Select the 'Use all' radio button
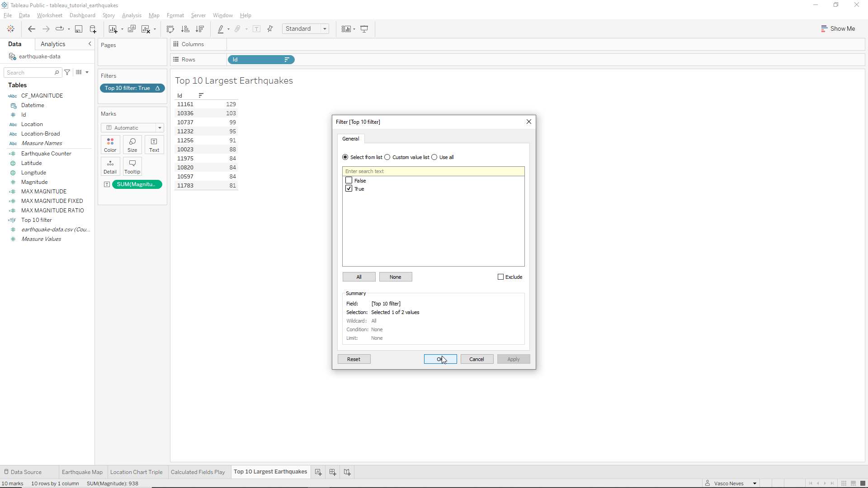The height and width of the screenshot is (488, 868). coord(434,157)
